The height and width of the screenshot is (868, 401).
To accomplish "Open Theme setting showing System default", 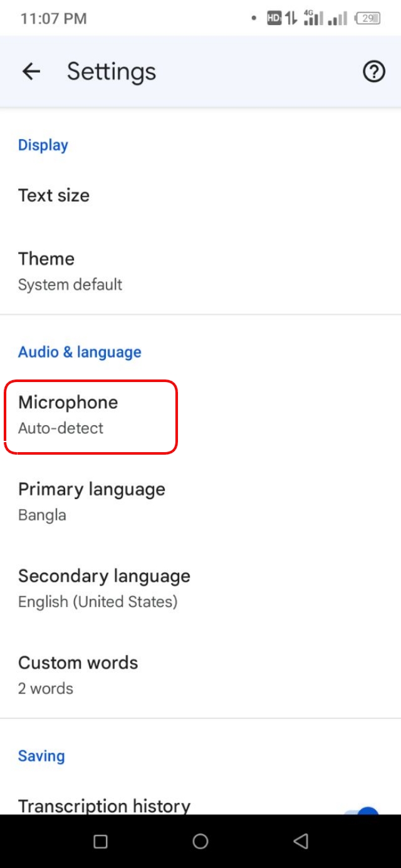I will pyautogui.click(x=70, y=271).
